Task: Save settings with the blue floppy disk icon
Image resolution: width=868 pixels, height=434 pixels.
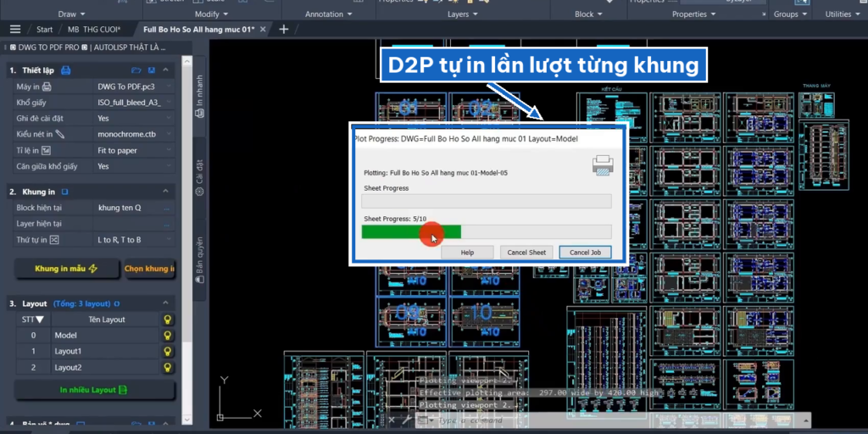Action: point(152,70)
